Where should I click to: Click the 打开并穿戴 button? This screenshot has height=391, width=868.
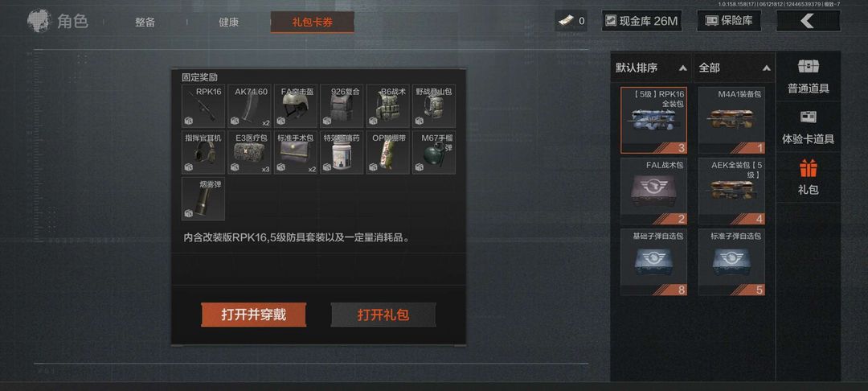tap(253, 315)
